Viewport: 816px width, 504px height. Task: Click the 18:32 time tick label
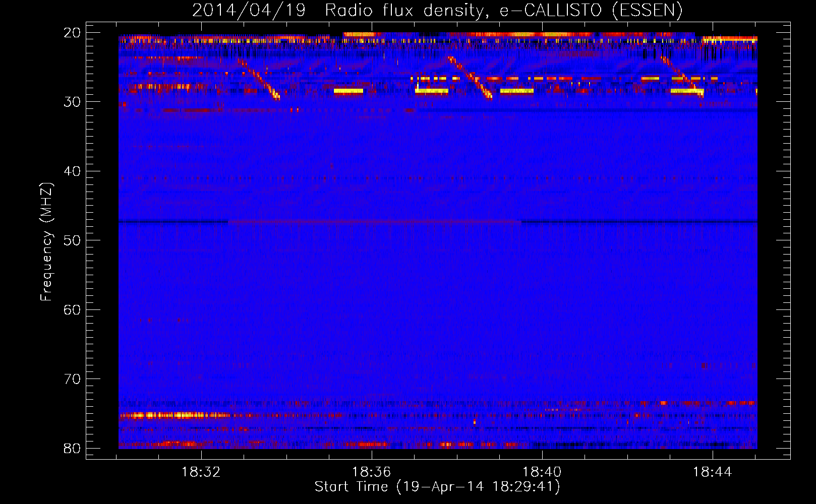201,472
